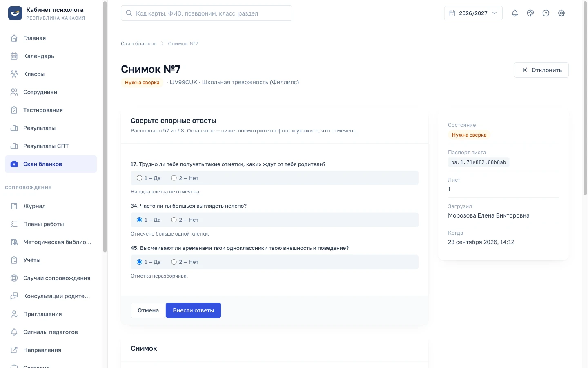
Task: Click the Планы работы list icon
Action: coord(14,224)
